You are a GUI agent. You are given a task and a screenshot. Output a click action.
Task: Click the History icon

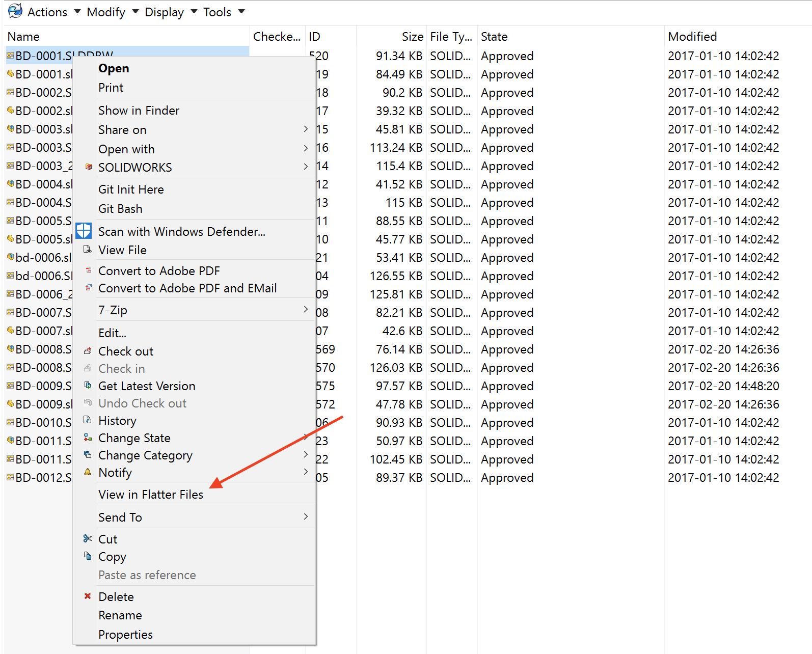click(x=88, y=420)
